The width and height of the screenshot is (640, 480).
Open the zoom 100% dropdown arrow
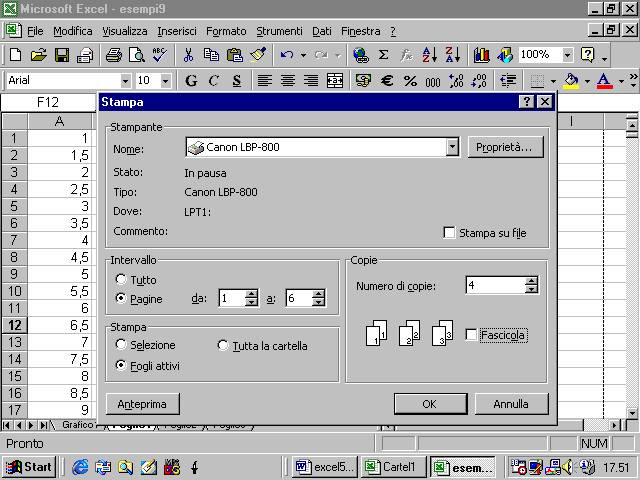[567, 55]
